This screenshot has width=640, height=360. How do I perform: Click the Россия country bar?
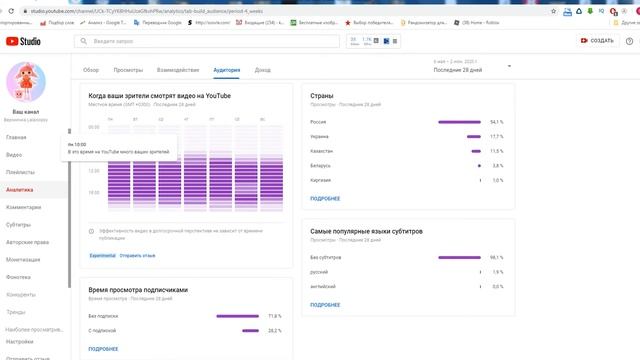[459, 122]
